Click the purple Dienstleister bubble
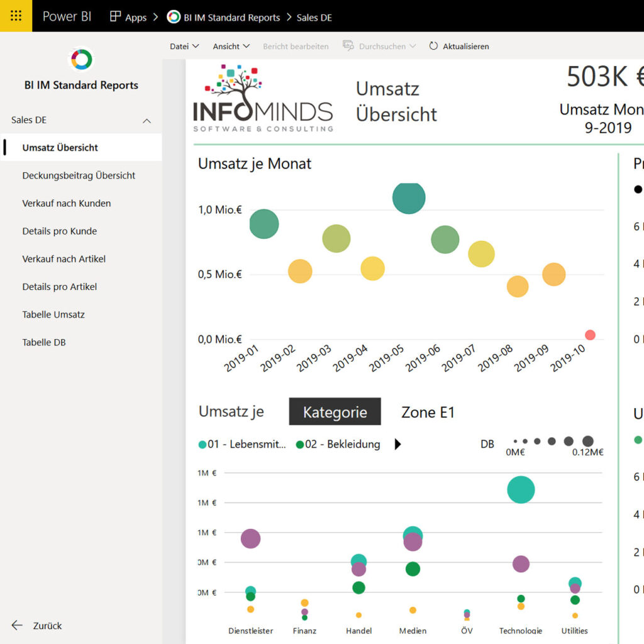 (x=250, y=538)
